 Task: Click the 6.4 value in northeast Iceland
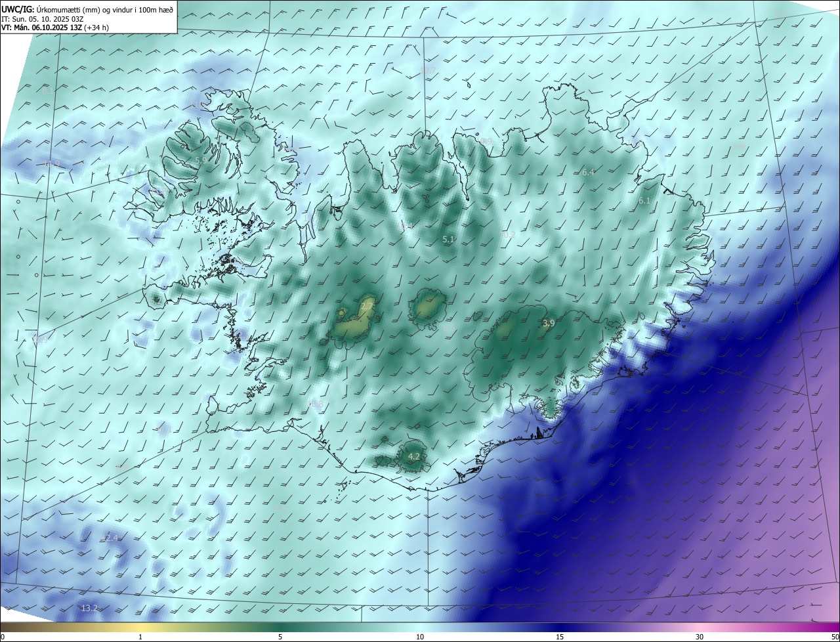click(588, 172)
